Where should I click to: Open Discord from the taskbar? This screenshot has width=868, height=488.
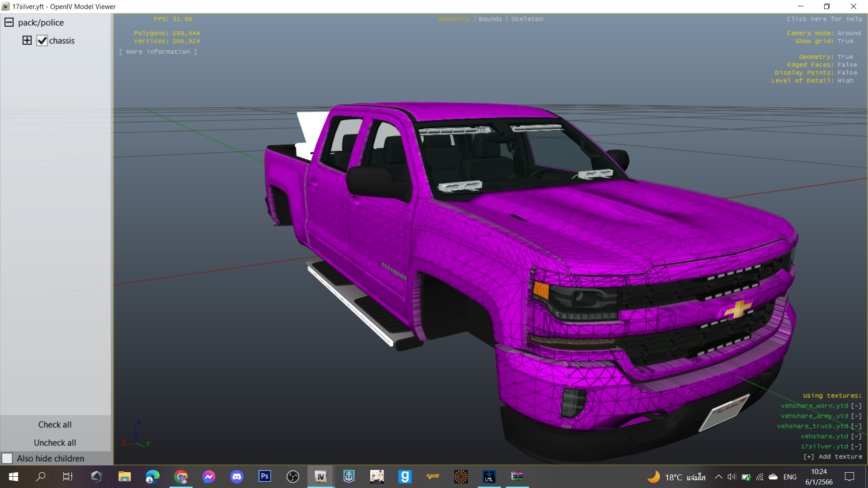(x=236, y=476)
